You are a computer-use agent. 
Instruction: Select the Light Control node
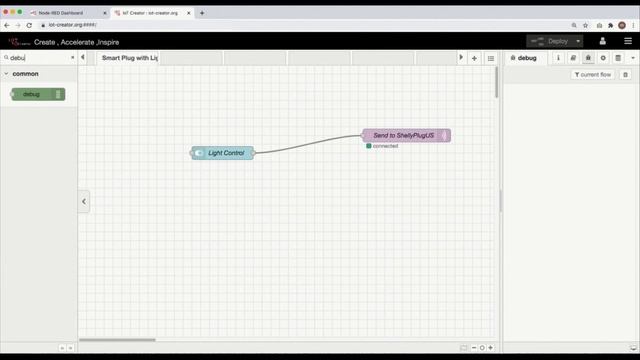pos(223,153)
